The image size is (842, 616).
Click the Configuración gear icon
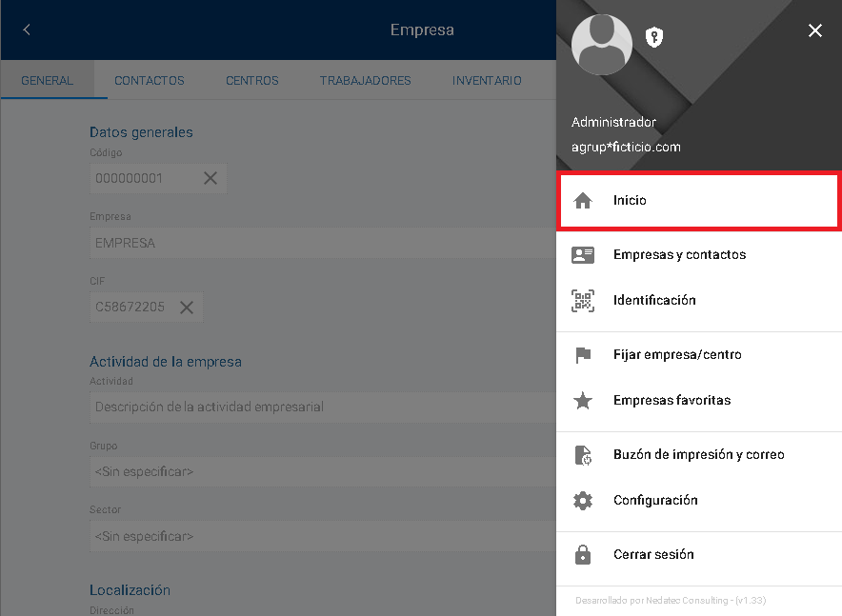[x=583, y=501]
